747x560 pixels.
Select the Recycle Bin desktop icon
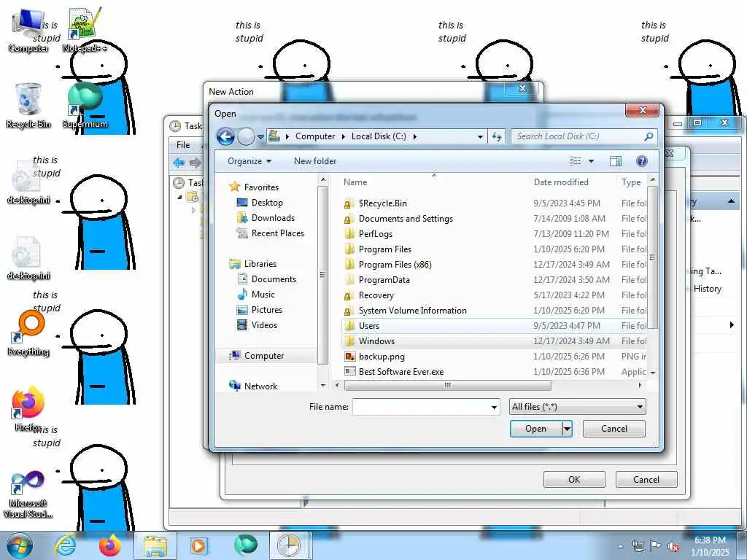(x=28, y=106)
